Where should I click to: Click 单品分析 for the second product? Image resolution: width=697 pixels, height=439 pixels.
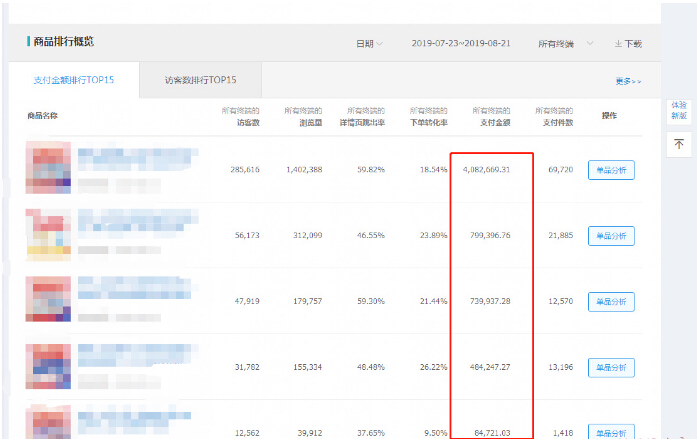[611, 236]
